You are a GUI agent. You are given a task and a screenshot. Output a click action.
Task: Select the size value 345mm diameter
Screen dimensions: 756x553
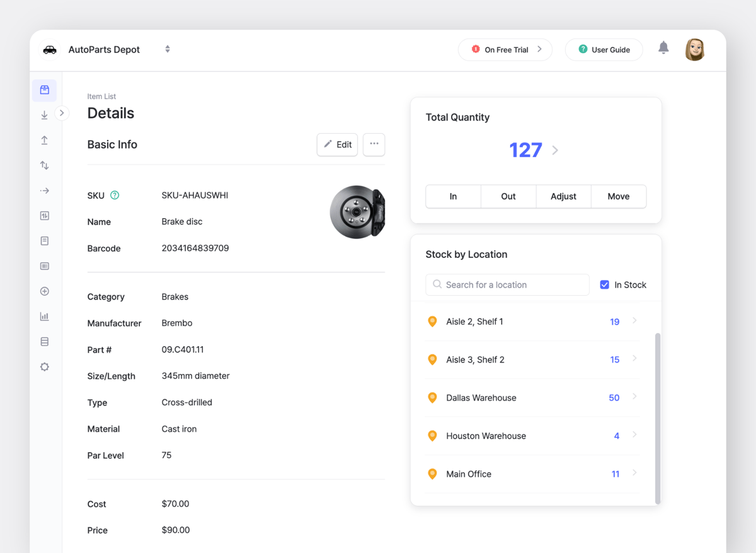pos(195,376)
